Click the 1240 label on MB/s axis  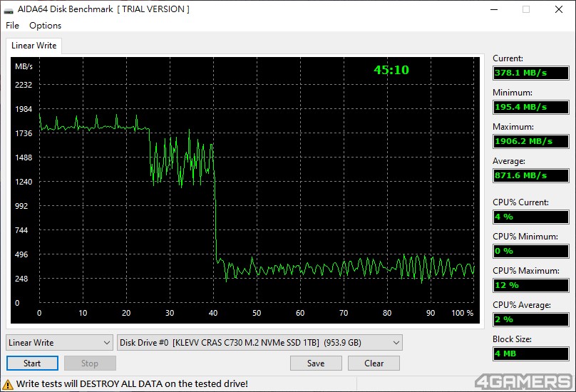click(24, 182)
